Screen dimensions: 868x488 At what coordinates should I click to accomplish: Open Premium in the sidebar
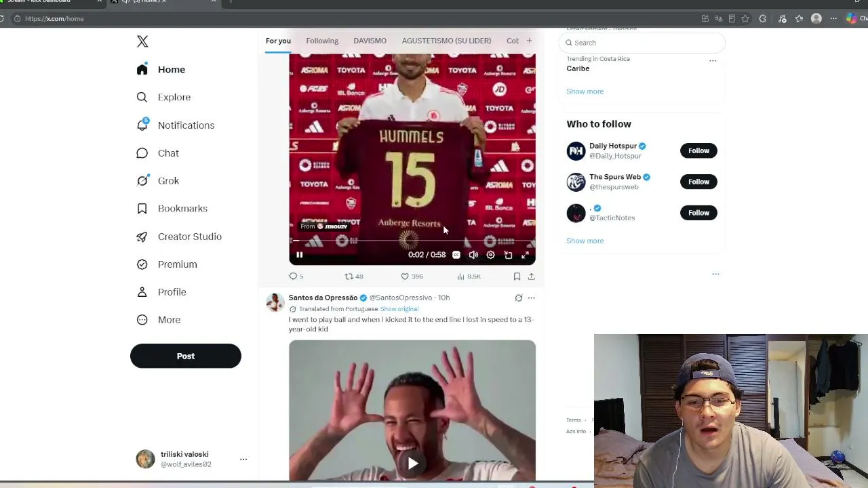pyautogui.click(x=167, y=264)
